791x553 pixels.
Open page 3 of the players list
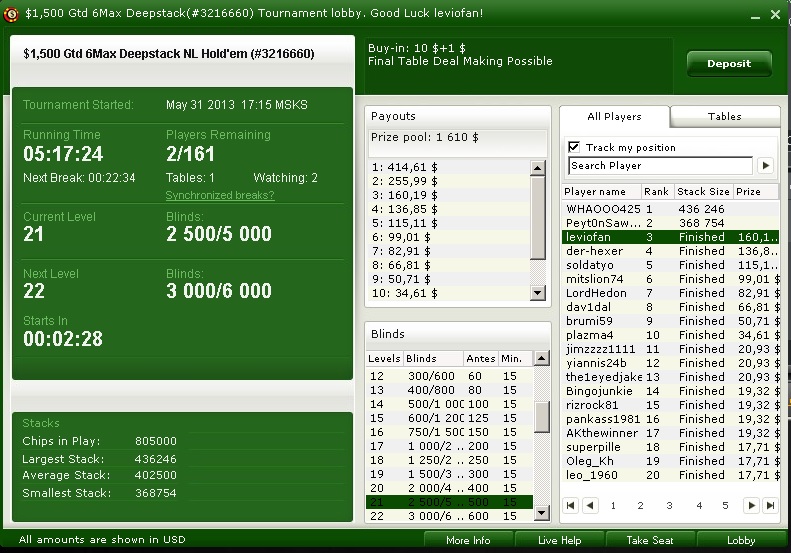point(669,506)
